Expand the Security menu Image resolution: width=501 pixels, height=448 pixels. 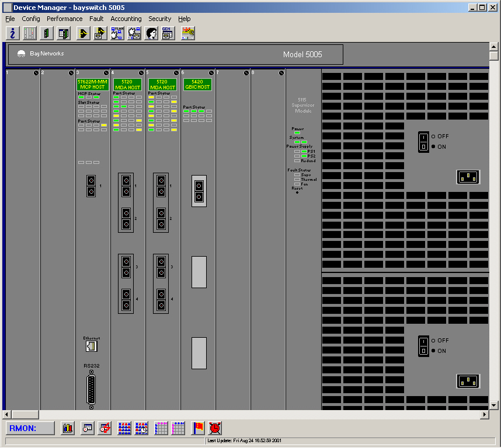[160, 19]
